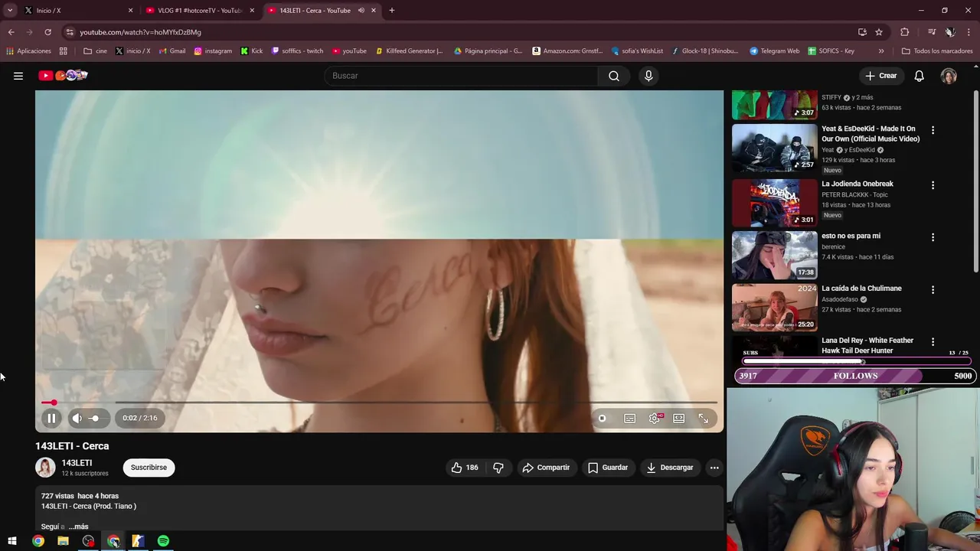
Task: Open the tab search dropdown
Action: [x=10, y=11]
